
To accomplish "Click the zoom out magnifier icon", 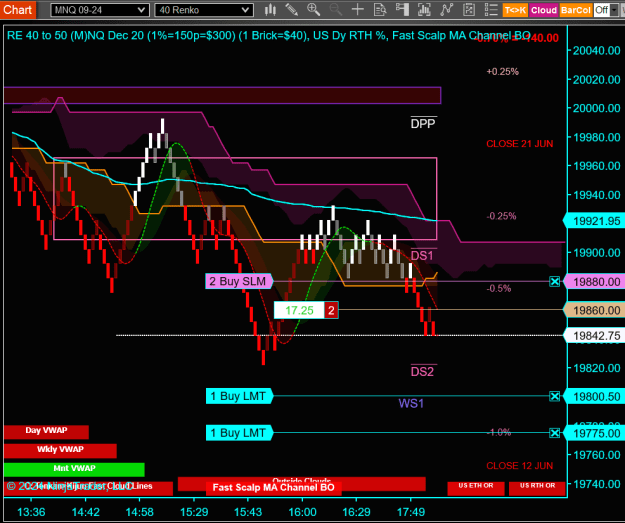I will pos(336,10).
